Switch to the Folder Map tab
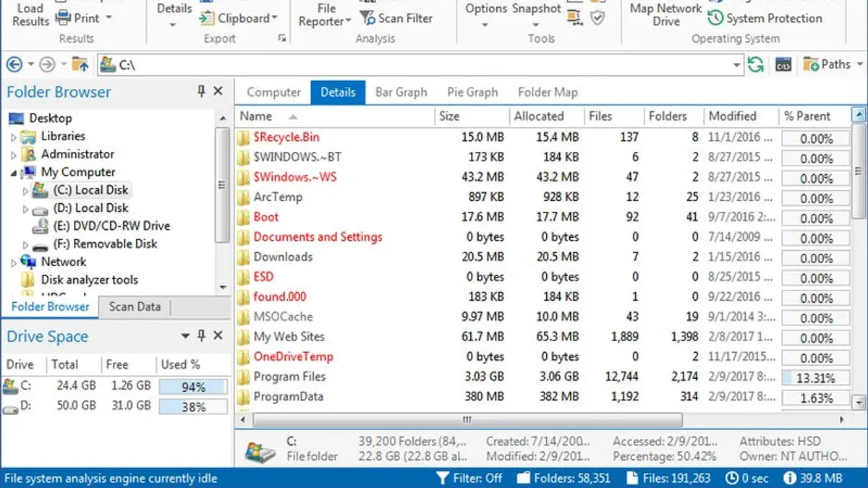Image resolution: width=868 pixels, height=488 pixels. pos(548,92)
